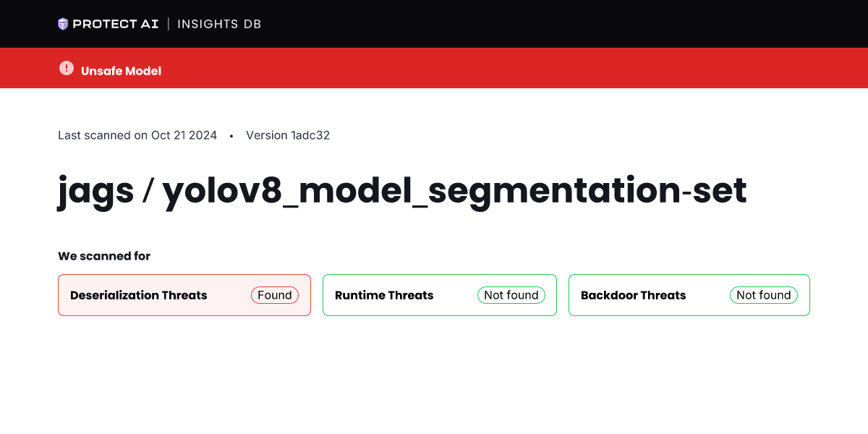Click the Not found badge for Runtime Threats
This screenshot has height=434, width=868.
[x=511, y=295]
